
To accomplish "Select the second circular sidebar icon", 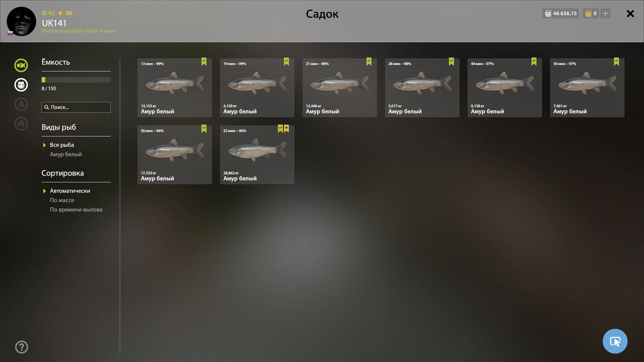I will (21, 85).
